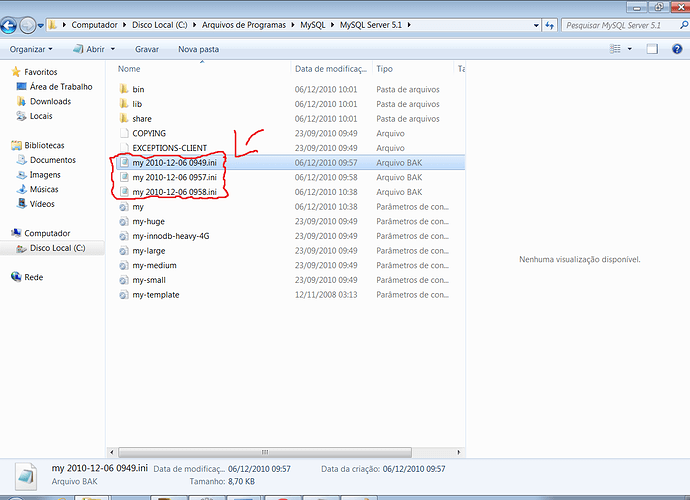Go back with the Back arrow button
The image size is (690, 500).
[x=8, y=26]
